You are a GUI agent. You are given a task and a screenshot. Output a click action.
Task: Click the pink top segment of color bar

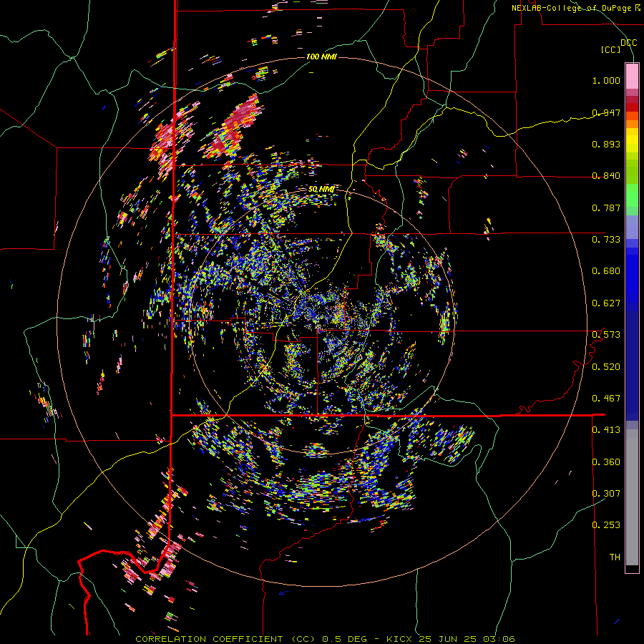pyautogui.click(x=632, y=76)
